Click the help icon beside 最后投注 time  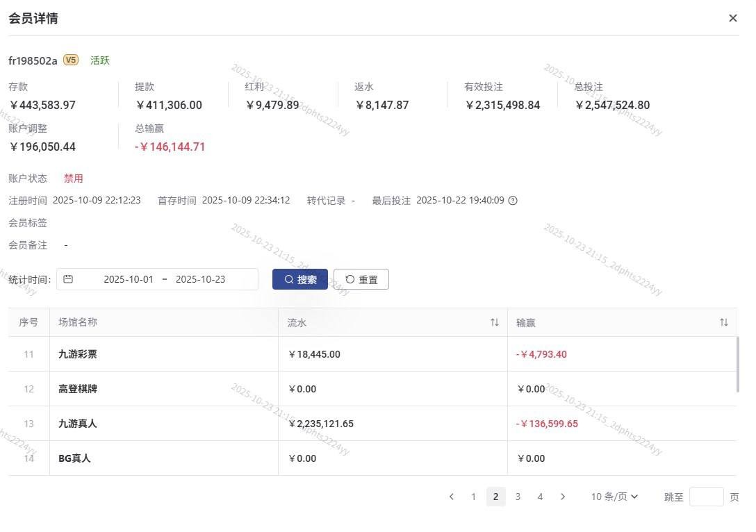coord(513,201)
